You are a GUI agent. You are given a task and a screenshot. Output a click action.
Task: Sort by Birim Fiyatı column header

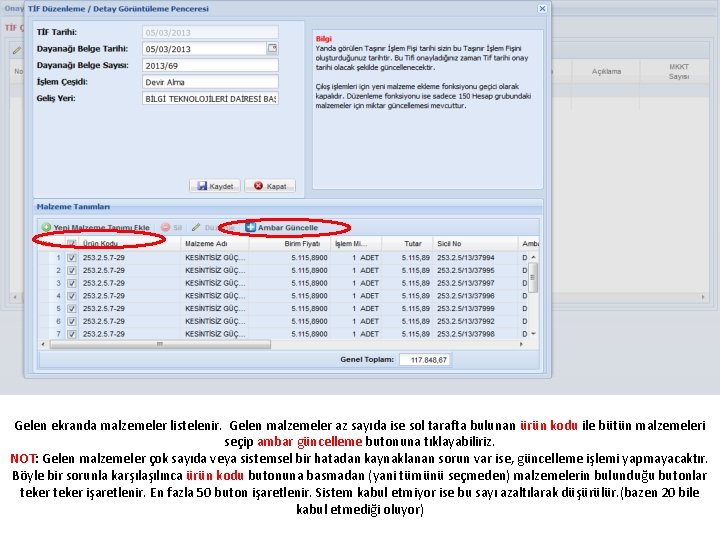pos(290,243)
